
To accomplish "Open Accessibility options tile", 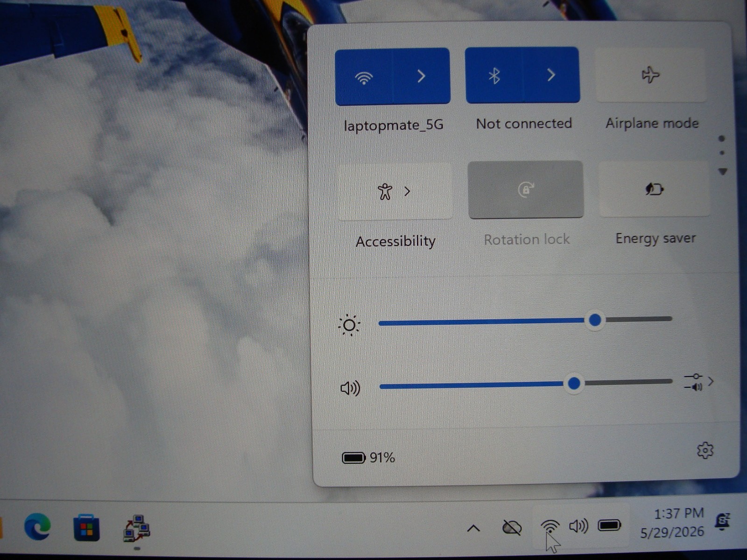I will coord(395,191).
